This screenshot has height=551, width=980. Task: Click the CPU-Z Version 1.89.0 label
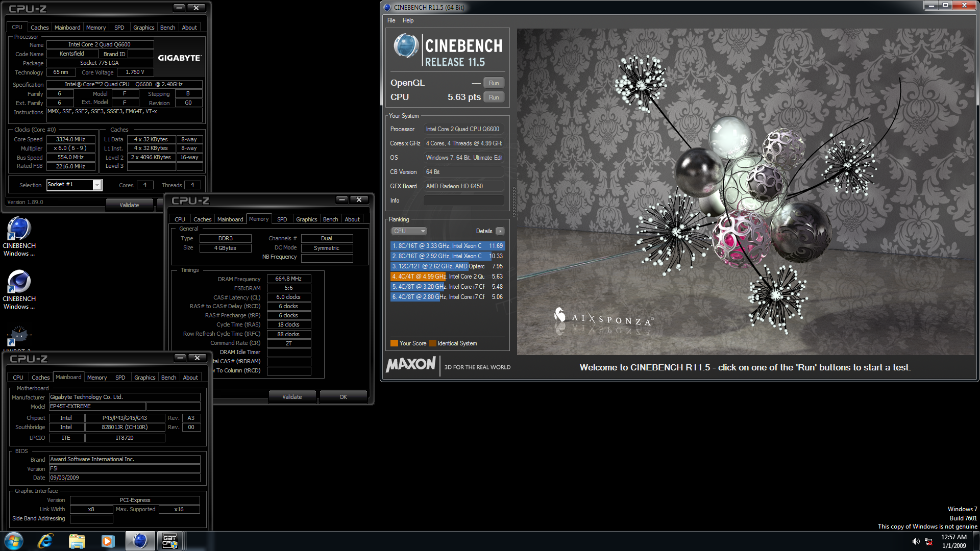25,202
